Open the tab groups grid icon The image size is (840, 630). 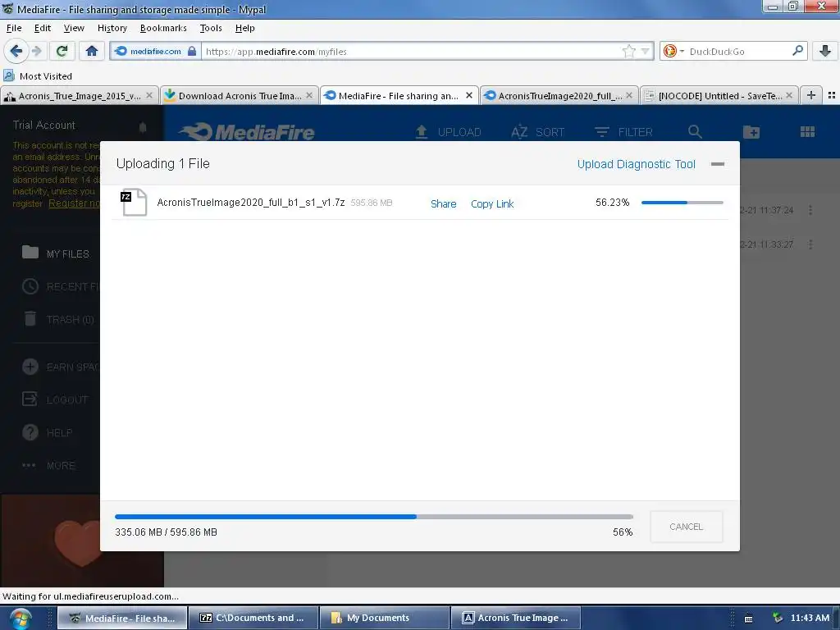click(832, 95)
